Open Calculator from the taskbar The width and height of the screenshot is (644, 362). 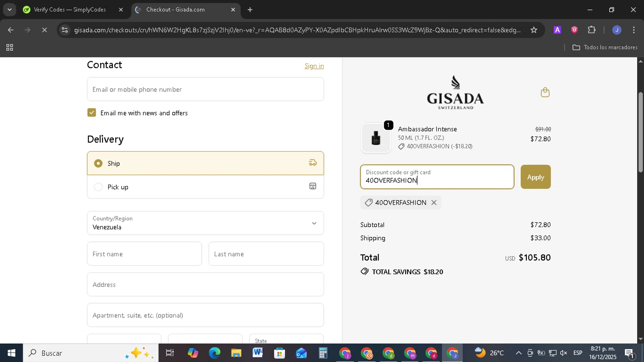point(323,353)
